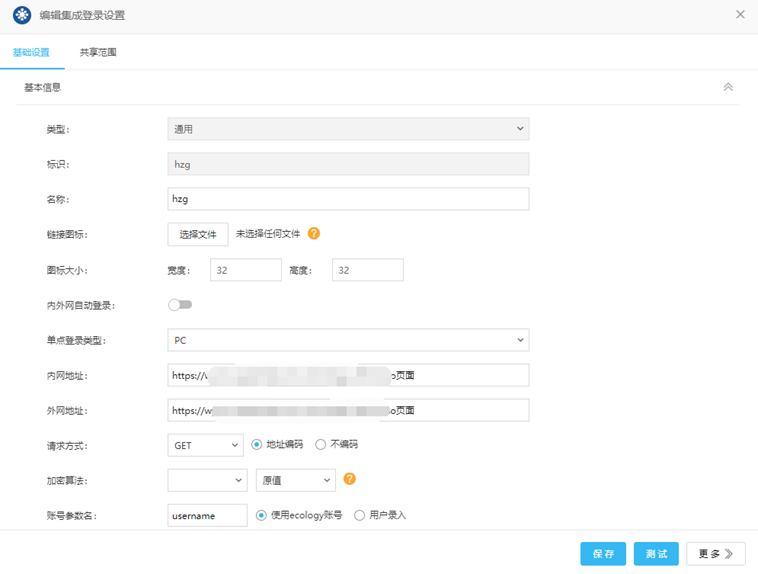
Task: Click the 单点登录类型 label
Action: click(x=76, y=340)
